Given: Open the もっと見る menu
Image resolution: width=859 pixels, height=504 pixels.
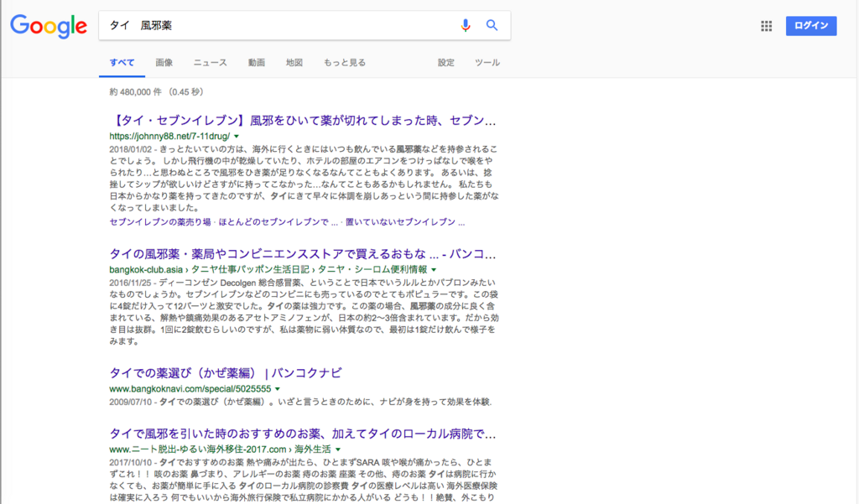Looking at the screenshot, I should click(x=345, y=62).
